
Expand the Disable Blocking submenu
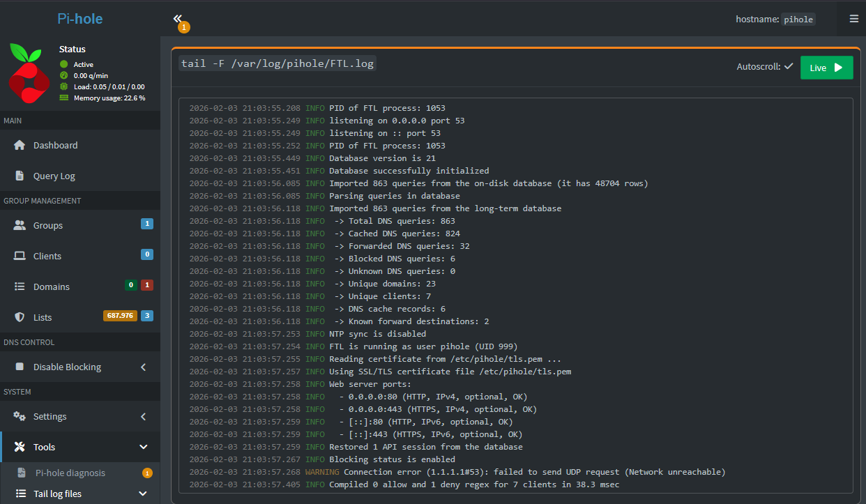(143, 367)
